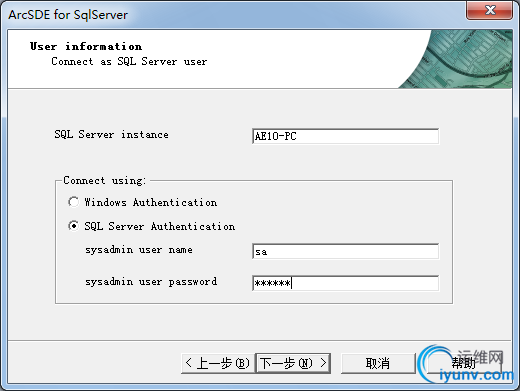Click the sysadmin user name field
Image resolution: width=520 pixels, height=391 pixels.
pos(346,251)
